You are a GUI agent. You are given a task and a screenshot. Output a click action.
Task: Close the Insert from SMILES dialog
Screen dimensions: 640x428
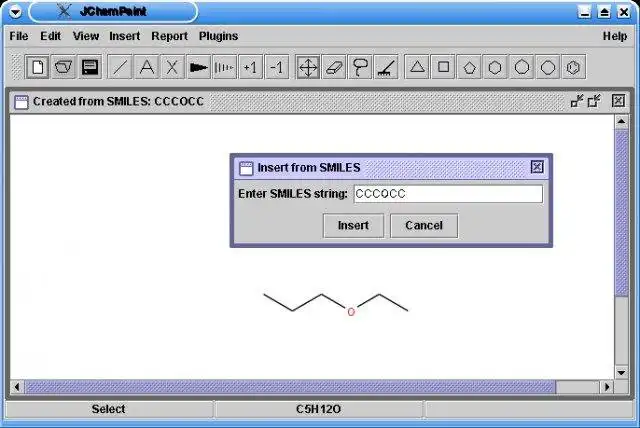tap(537, 167)
